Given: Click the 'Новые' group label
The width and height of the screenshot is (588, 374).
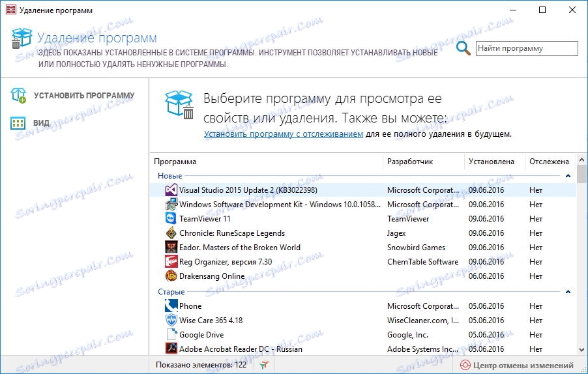Looking at the screenshot, I should [170, 176].
